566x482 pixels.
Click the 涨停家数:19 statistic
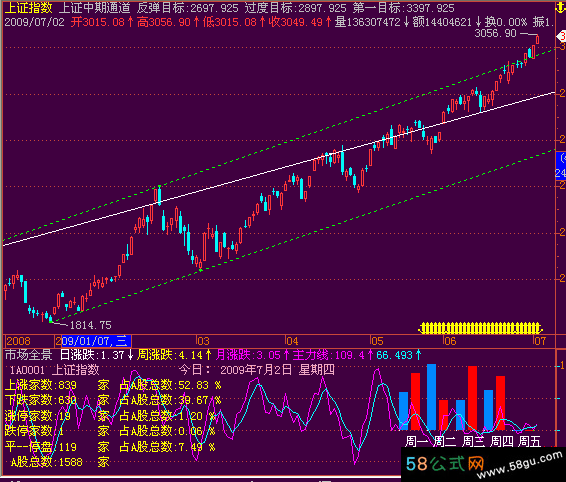point(38,416)
